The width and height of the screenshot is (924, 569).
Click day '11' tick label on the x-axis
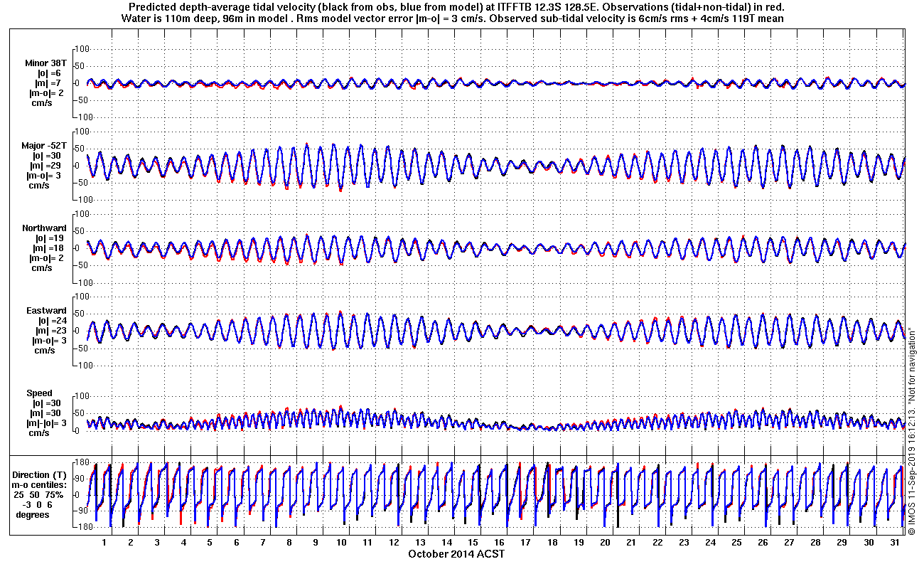(367, 542)
